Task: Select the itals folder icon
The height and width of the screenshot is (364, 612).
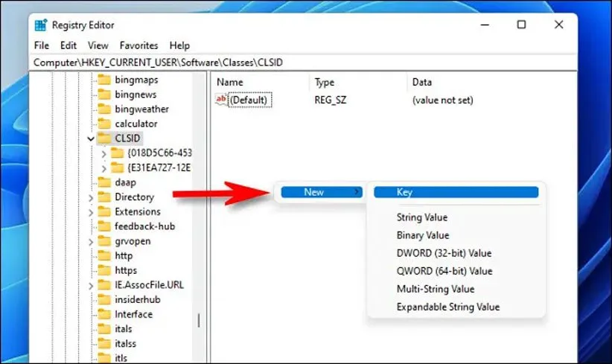Action: pos(104,329)
